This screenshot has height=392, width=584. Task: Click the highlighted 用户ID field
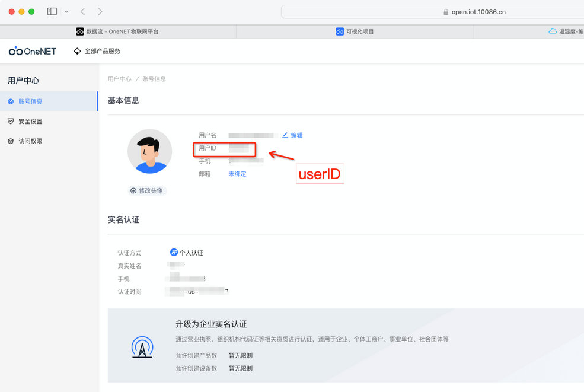(224, 149)
